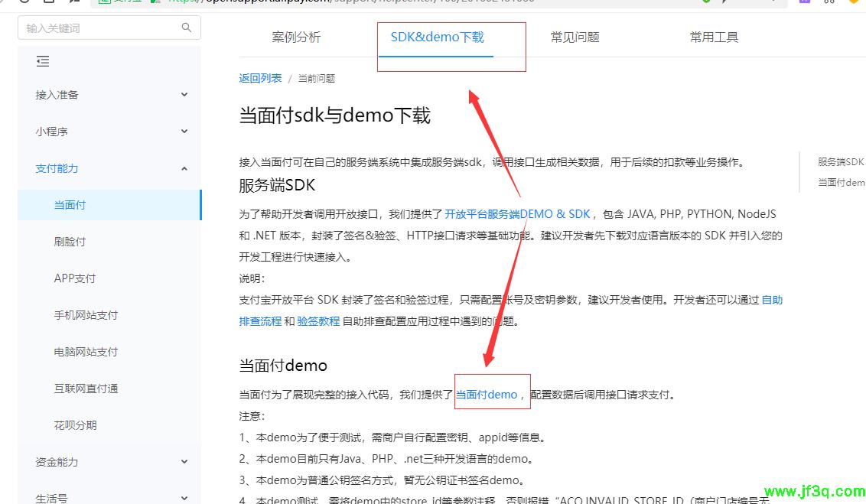Open 手机网站支付 in the sidebar
The width and height of the screenshot is (866, 504).
(x=86, y=315)
